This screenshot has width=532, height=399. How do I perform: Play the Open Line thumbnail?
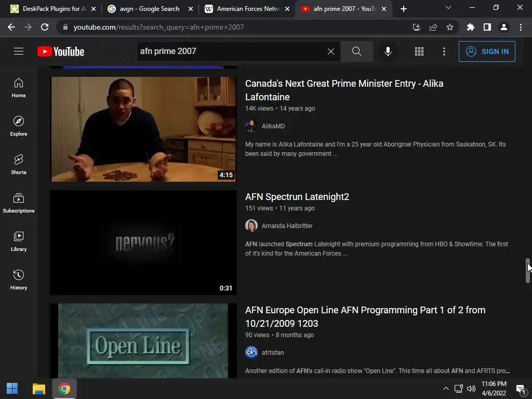(x=144, y=341)
